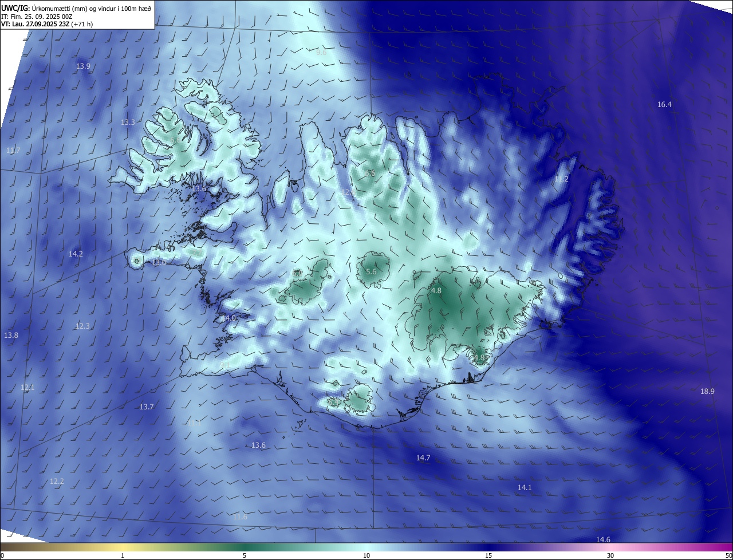Viewport: 733px width, 560px height.
Task: Click the 14.1 value on the map
Action: pos(525,488)
